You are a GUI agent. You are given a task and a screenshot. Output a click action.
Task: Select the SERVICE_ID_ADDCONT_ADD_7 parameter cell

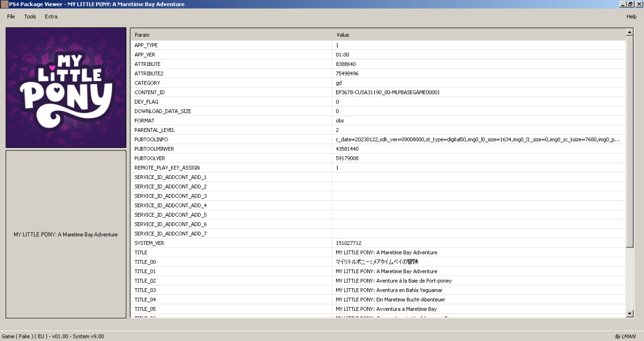point(231,233)
